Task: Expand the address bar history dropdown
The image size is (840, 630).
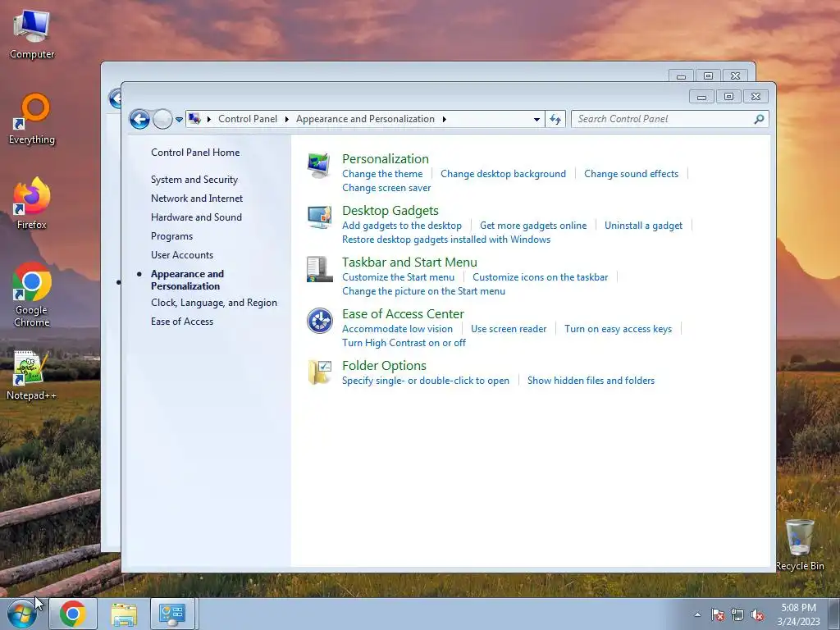Action: click(x=536, y=120)
